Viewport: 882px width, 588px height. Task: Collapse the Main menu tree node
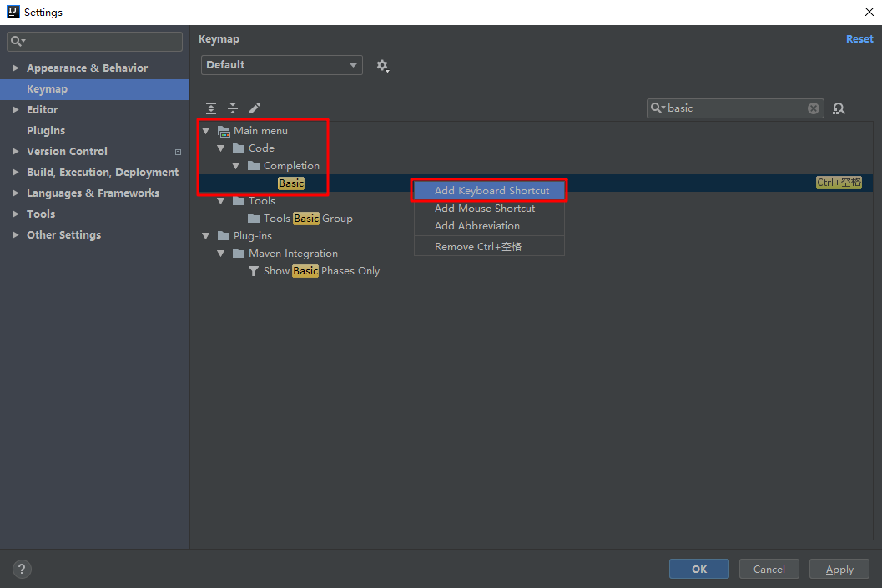(x=206, y=130)
